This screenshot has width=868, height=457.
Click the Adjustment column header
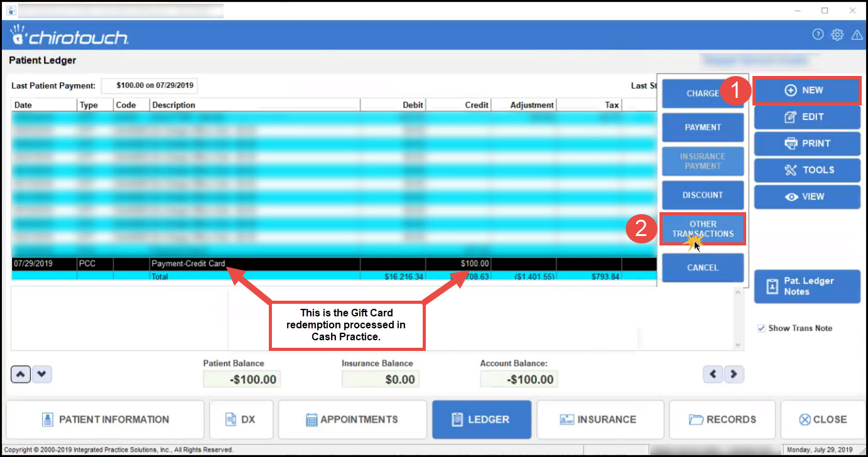[x=524, y=105]
